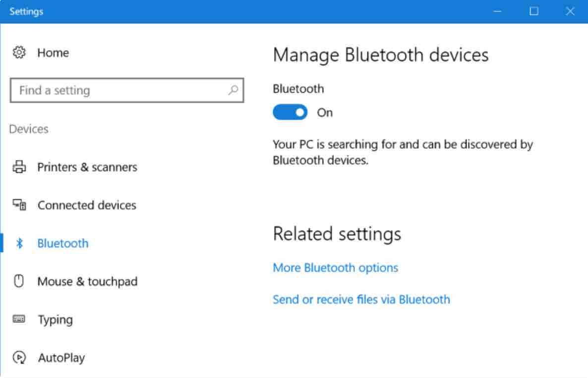This screenshot has height=378, width=588.
Task: Open More Bluetooth options
Action: [335, 267]
